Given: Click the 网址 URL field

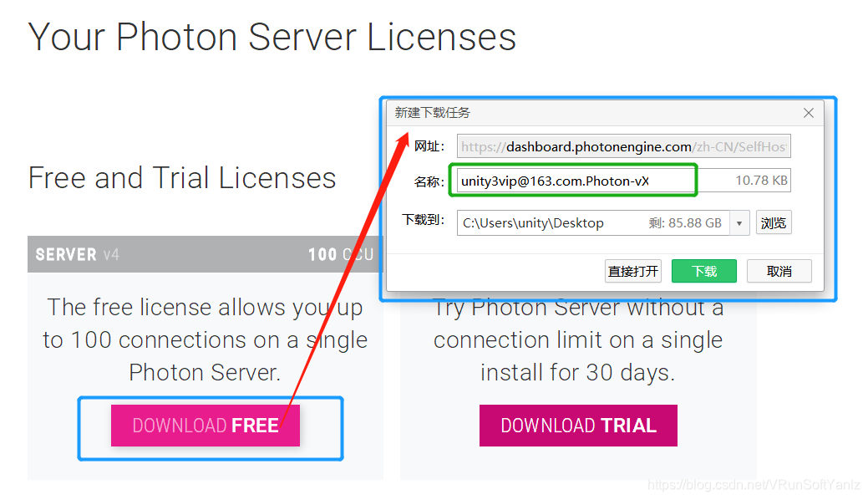Looking at the screenshot, I should 623,146.
